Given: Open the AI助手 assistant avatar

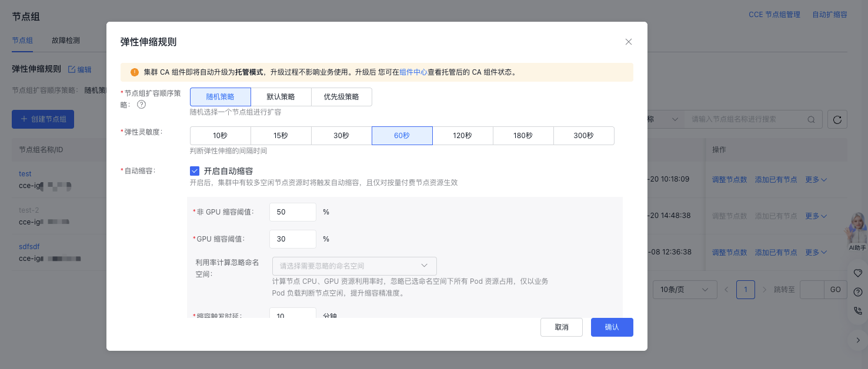Looking at the screenshot, I should [x=857, y=229].
